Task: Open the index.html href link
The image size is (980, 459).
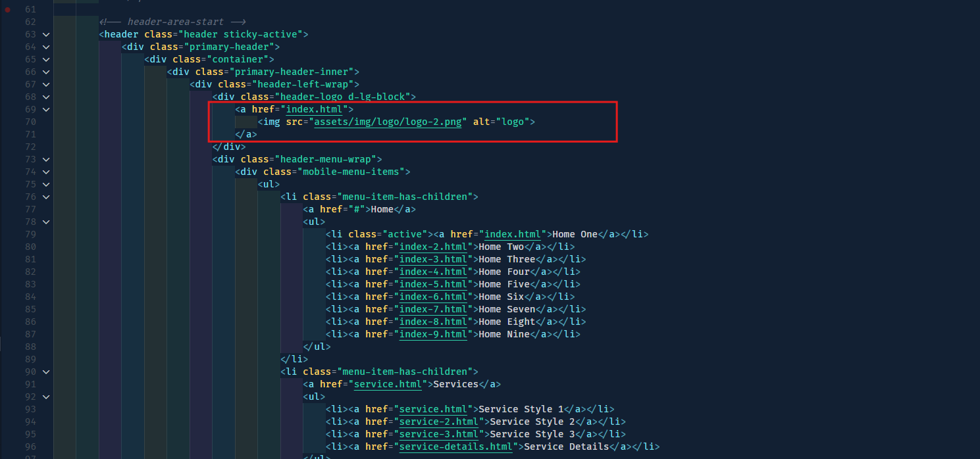Action: (x=315, y=109)
